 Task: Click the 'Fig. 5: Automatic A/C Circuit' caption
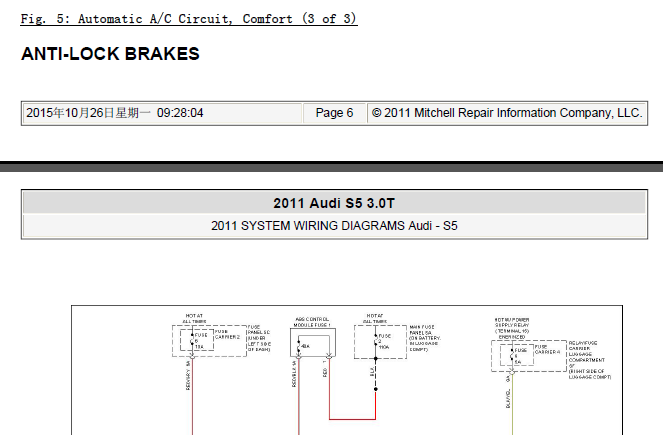(x=189, y=19)
